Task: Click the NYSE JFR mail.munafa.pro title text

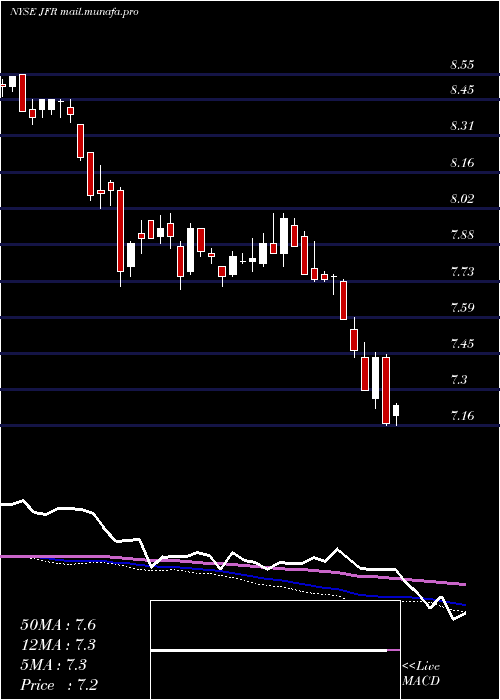Action: pyautogui.click(x=74, y=12)
